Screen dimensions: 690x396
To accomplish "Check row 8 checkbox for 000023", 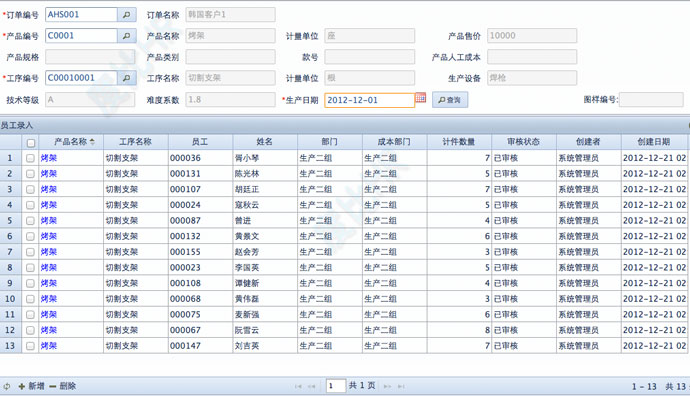I will point(30,268).
